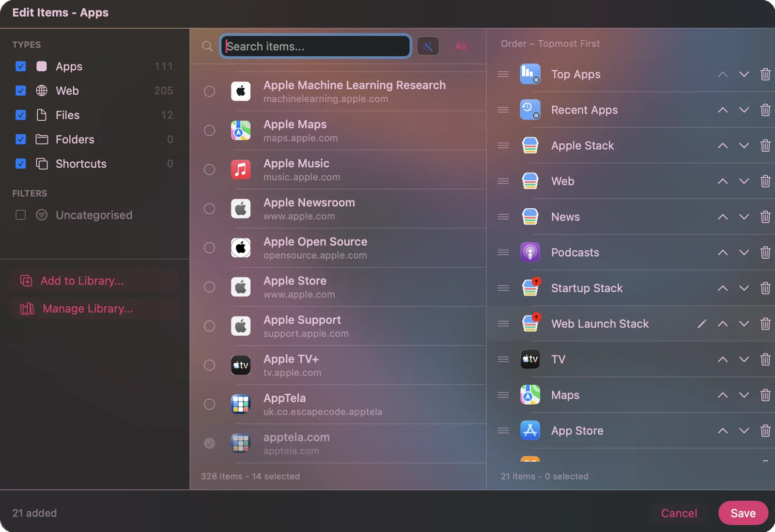This screenshot has width=775, height=532.
Task: Select the Apple Machine Learning Research radio
Action: [x=209, y=91]
